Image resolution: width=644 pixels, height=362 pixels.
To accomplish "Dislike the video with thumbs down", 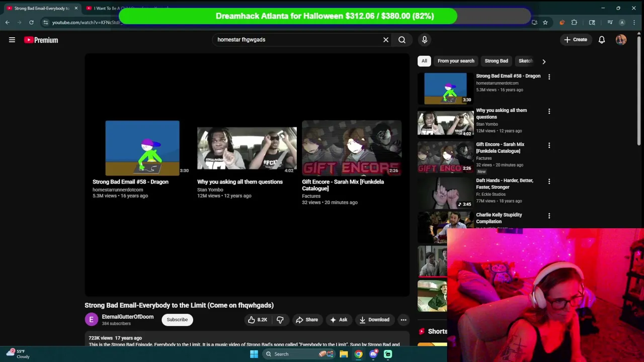I will [280, 320].
